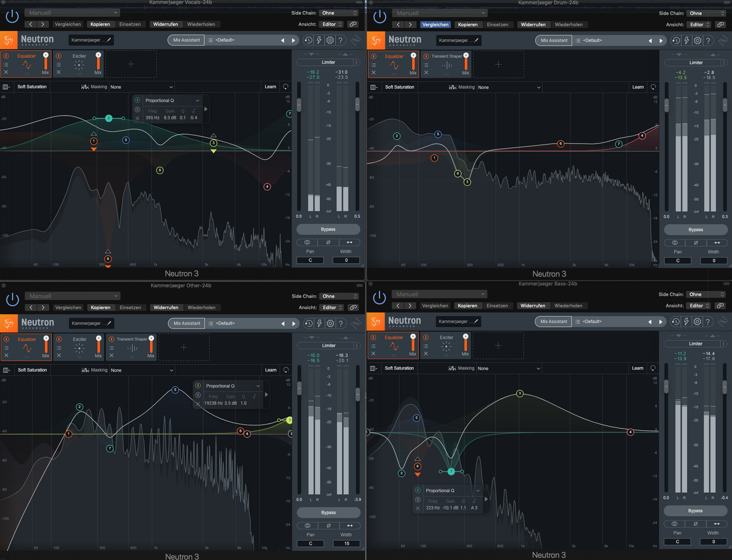
Task: Click Mix Assistant in Vocals window
Action: (x=186, y=40)
